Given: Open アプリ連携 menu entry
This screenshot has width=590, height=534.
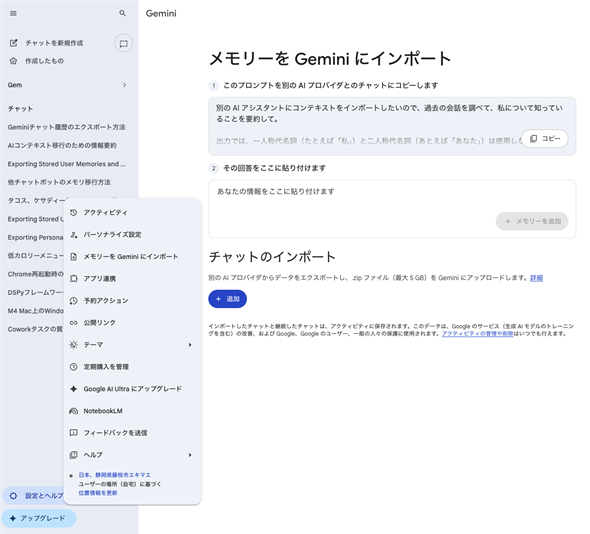Looking at the screenshot, I should coord(132,278).
